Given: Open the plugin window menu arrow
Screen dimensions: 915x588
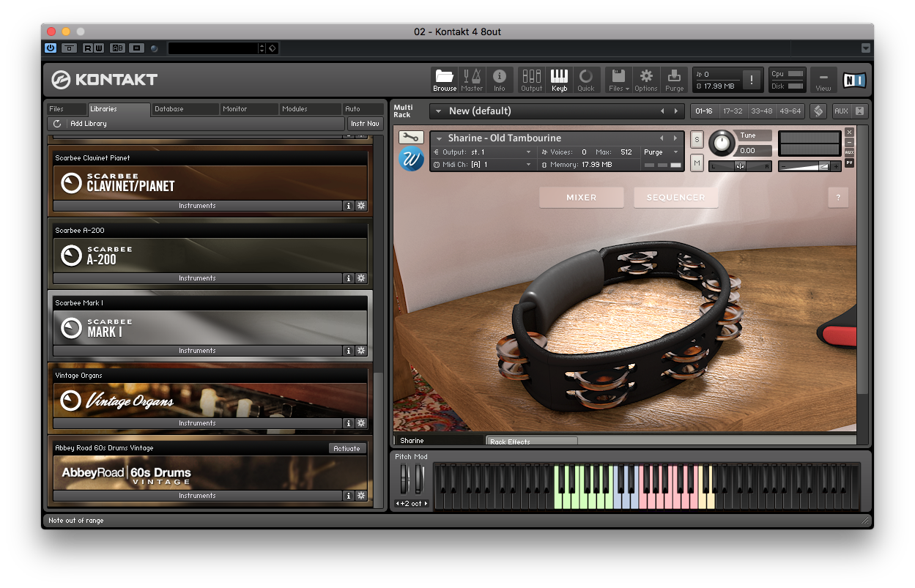Looking at the screenshot, I should 866,48.
